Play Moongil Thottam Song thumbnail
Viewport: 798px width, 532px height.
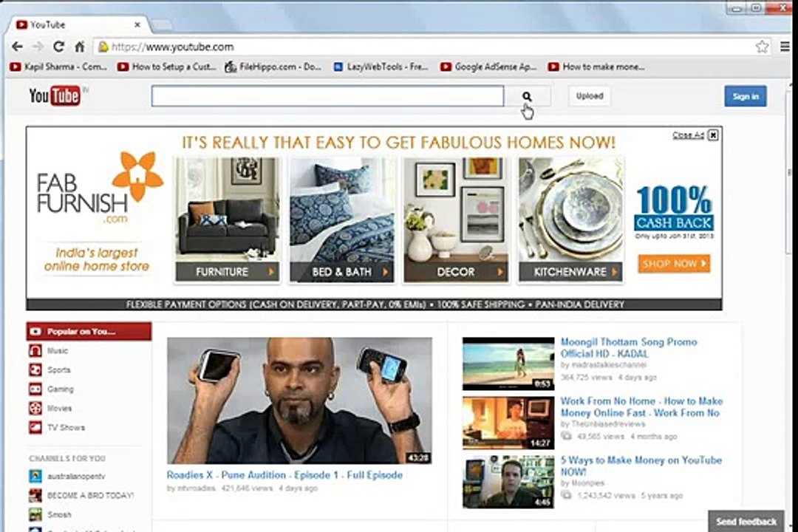(508, 364)
